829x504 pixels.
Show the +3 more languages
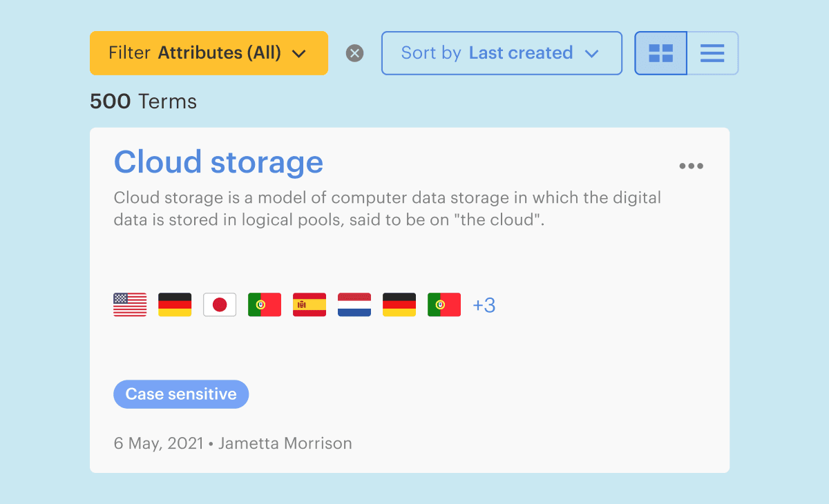[484, 305]
